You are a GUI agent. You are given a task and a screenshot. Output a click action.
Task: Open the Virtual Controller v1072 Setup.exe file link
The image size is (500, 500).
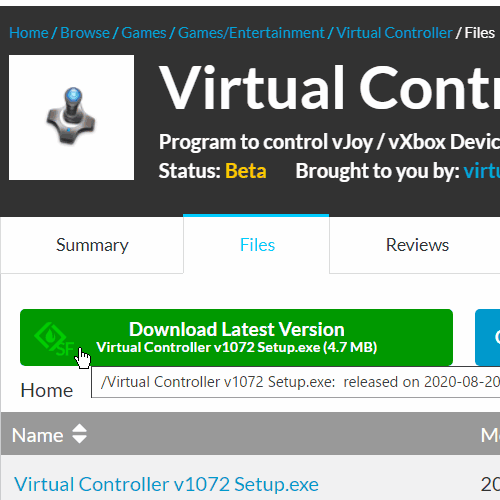[166, 484]
